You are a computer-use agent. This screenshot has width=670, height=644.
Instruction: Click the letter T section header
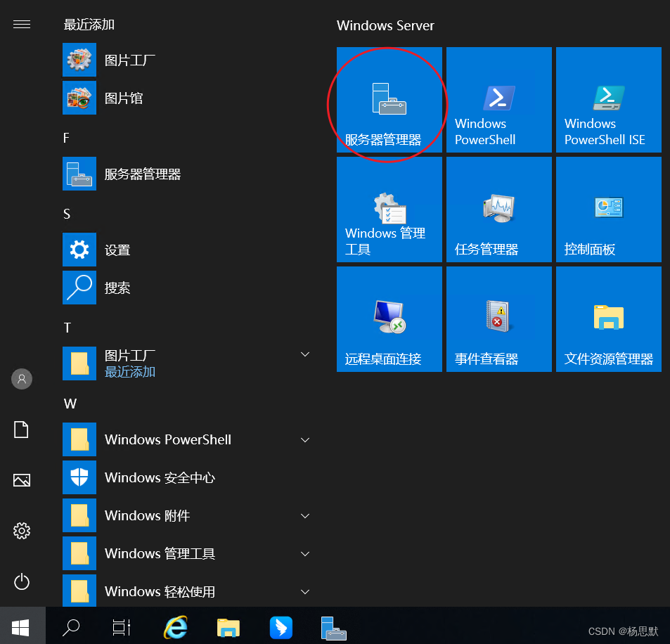tap(67, 328)
